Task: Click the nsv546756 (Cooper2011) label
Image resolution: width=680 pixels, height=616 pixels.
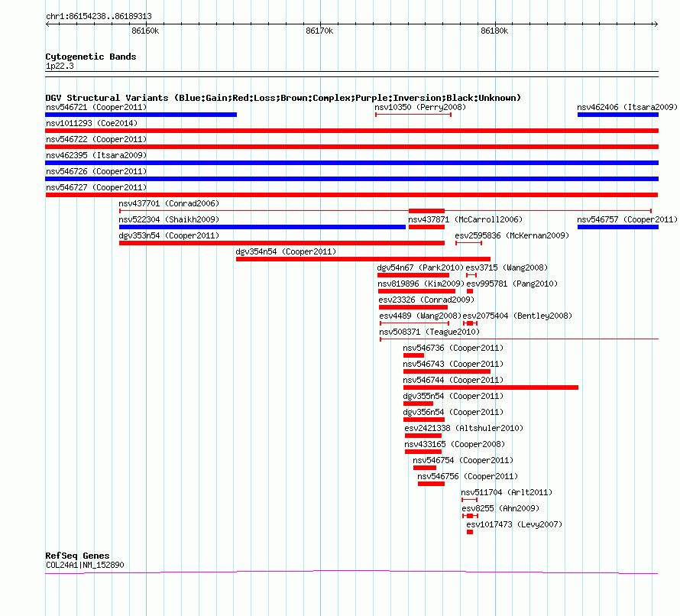Action: click(x=468, y=476)
